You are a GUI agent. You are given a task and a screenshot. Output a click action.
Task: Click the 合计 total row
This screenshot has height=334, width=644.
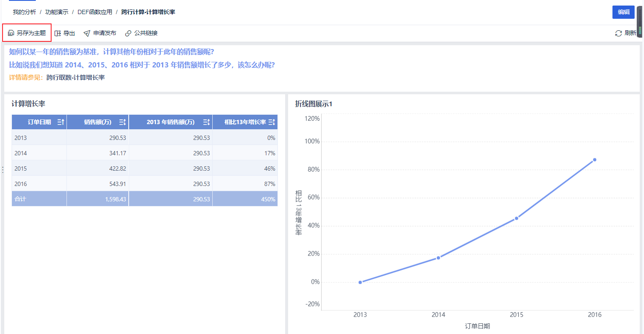coord(144,199)
